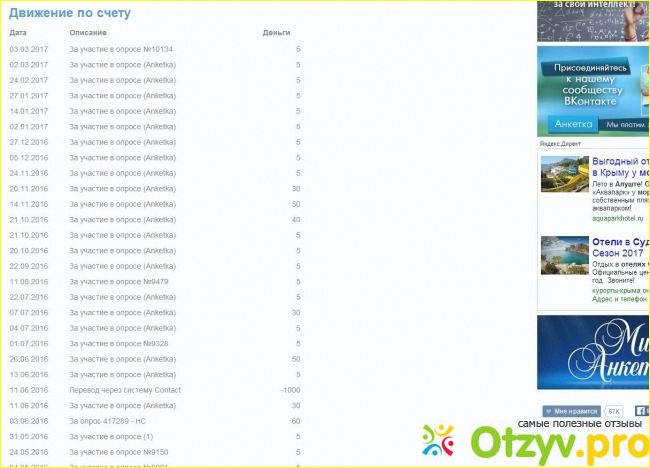Select the 'За участие в опросе №10134' entry
Screen dimensions: 650x468
(121, 49)
